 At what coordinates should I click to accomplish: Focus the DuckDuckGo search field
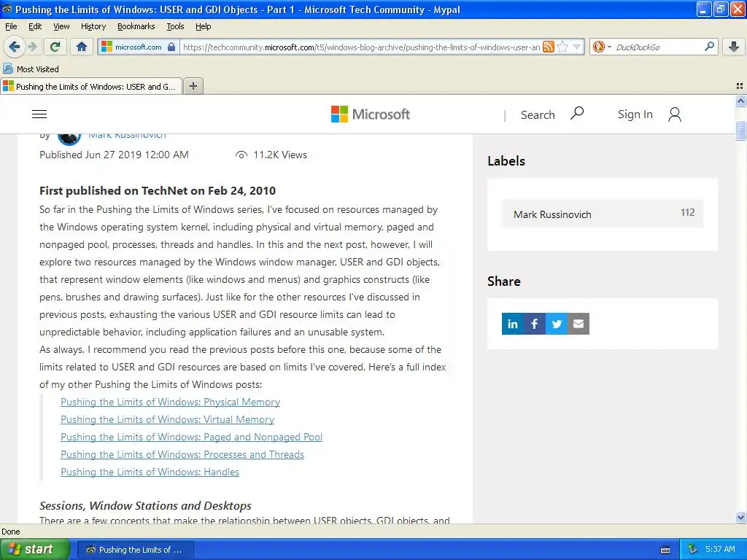tap(657, 47)
